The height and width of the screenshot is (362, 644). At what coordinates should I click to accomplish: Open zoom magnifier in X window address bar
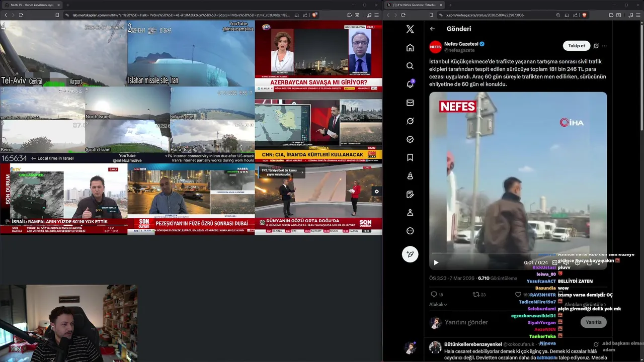click(558, 15)
